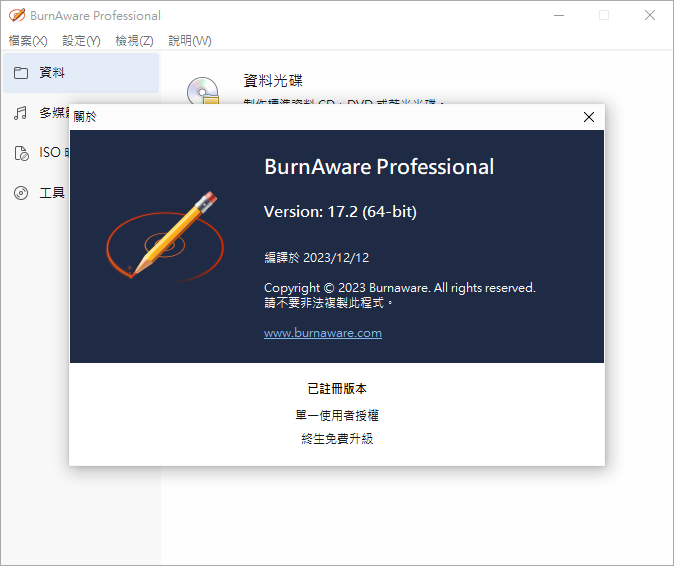The image size is (674, 566).
Task: Open the 說明(W) menu
Action: point(190,41)
